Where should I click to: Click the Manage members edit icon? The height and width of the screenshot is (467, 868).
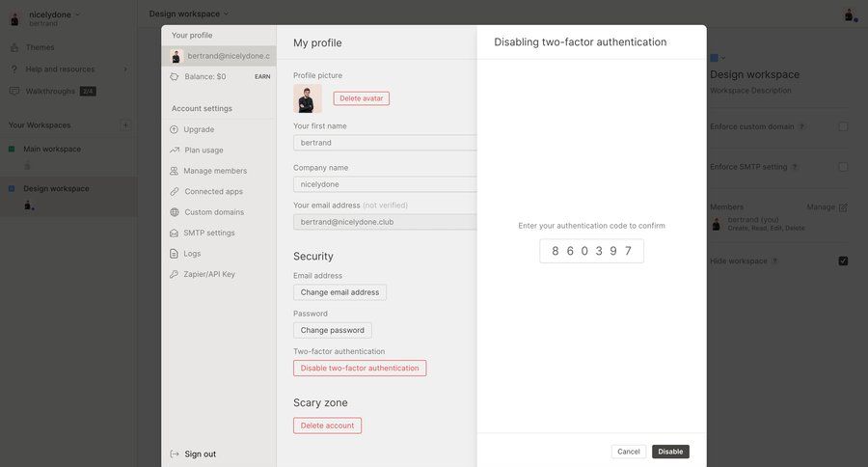coord(843,207)
